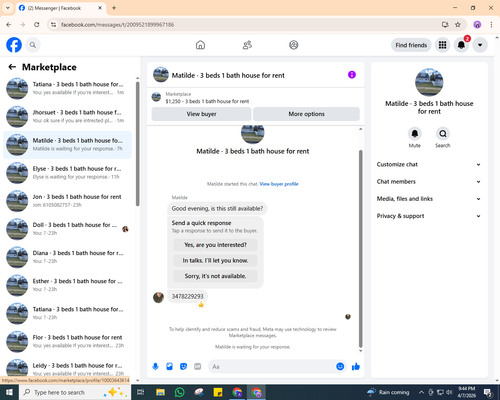Open the Chrome three-dot menu

[491, 25]
